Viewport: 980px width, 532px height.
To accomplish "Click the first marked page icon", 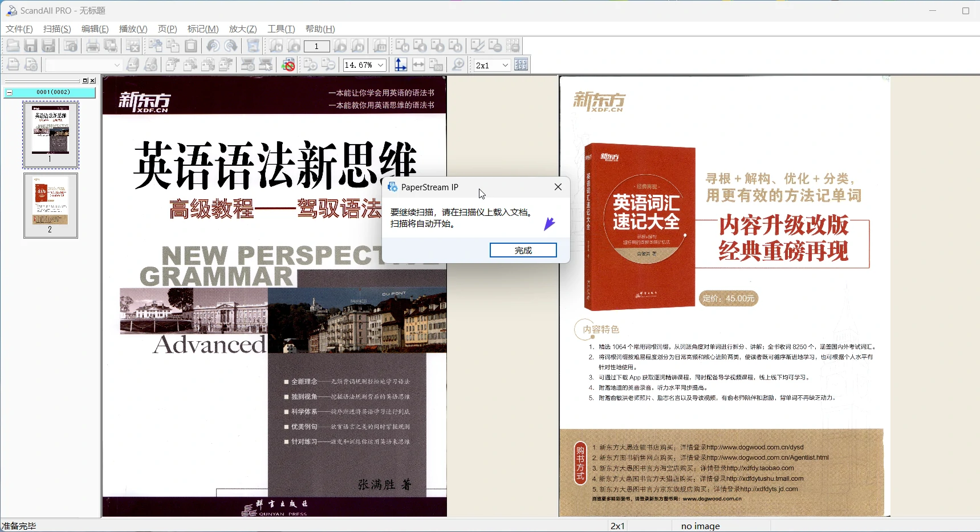I will tap(402, 46).
